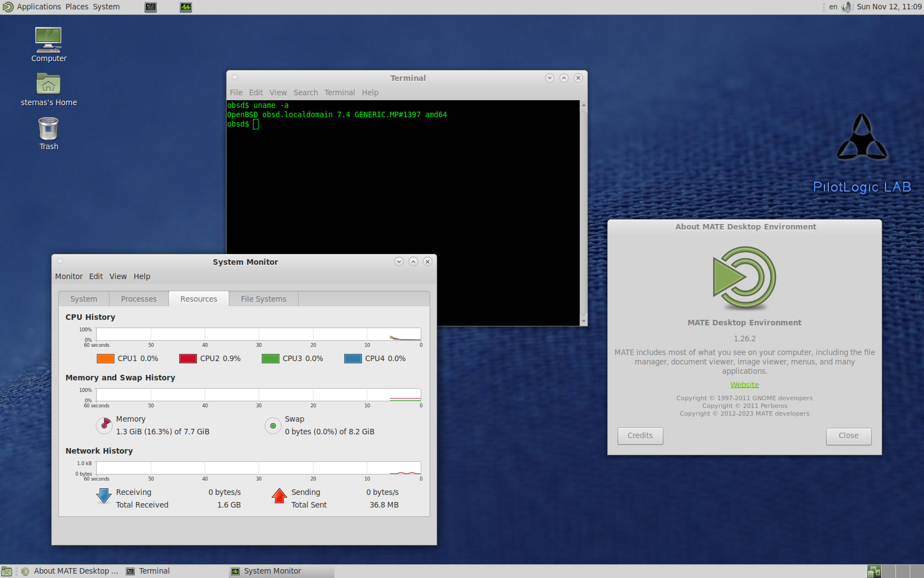Click the Terminal window menu button at top-left
This screenshot has height=578, width=924.
[235, 78]
